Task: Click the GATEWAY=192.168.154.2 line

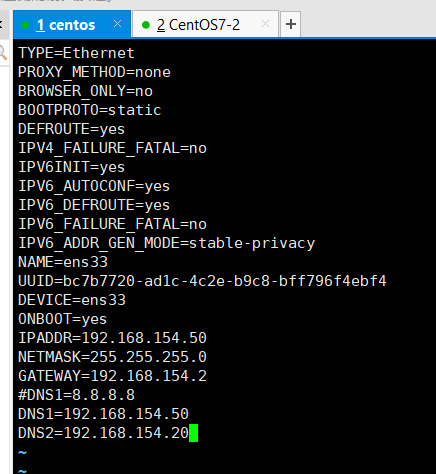Action: [112, 376]
